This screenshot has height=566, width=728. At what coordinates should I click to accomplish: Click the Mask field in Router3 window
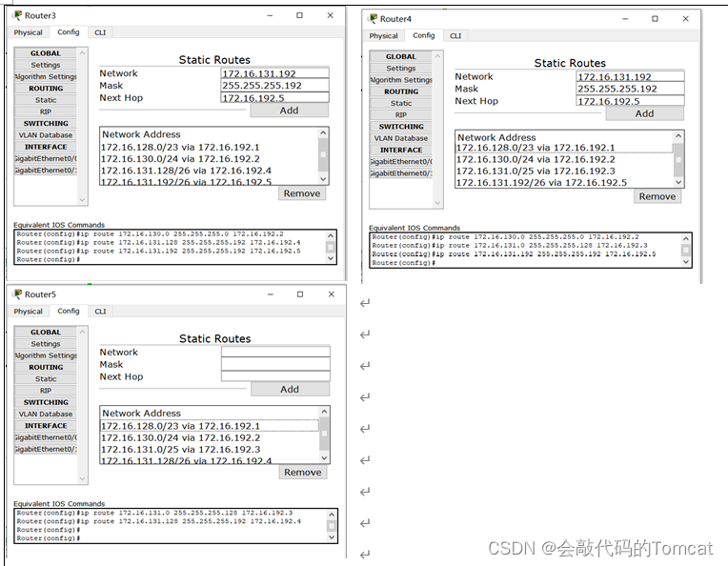[x=274, y=86]
